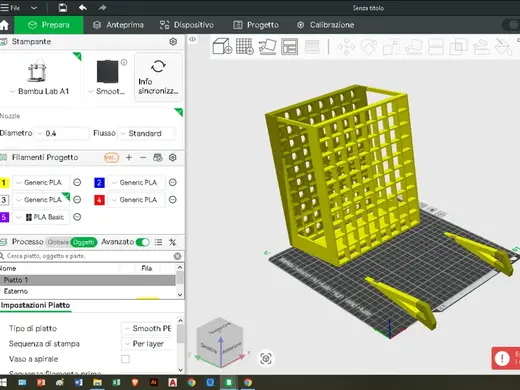520x390 pixels.
Task: Toggle the Avanzato switch off
Action: pos(143,242)
